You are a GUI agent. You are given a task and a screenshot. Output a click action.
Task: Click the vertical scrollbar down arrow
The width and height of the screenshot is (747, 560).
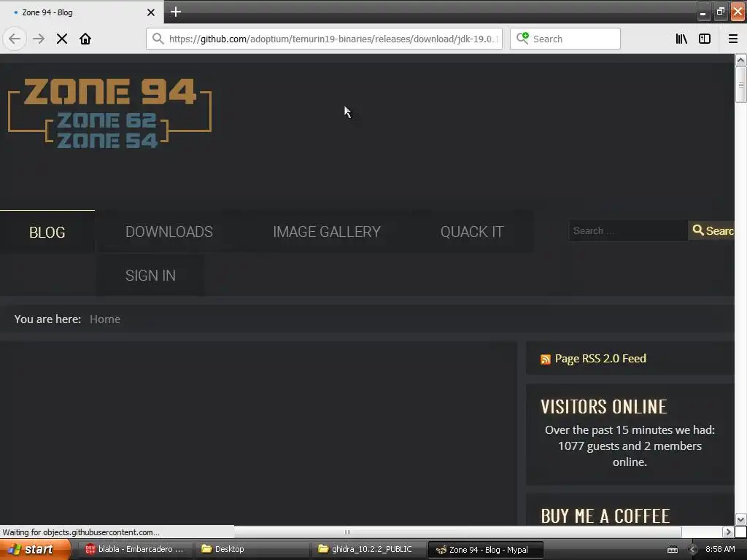(740, 519)
